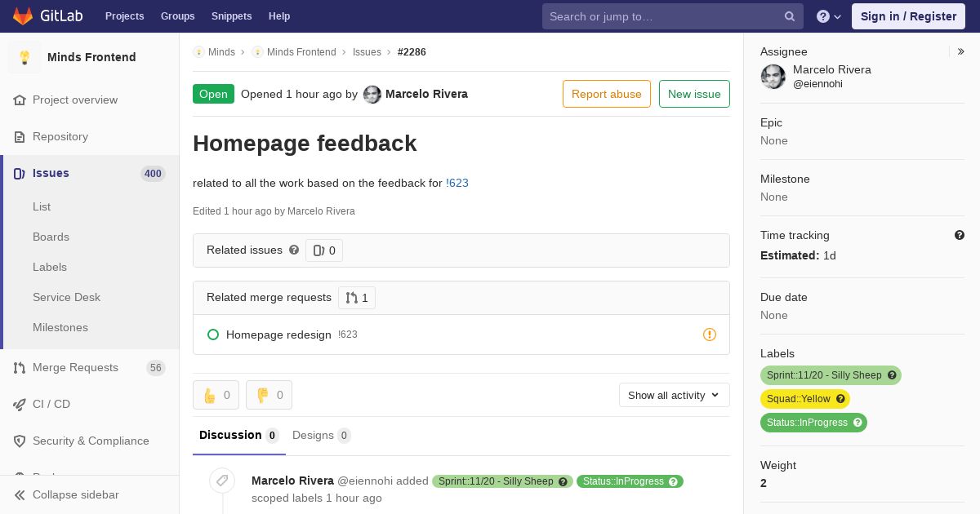Screen dimensions: 980x514
Task: Switch to the Designs tab
Action: tap(322, 436)
